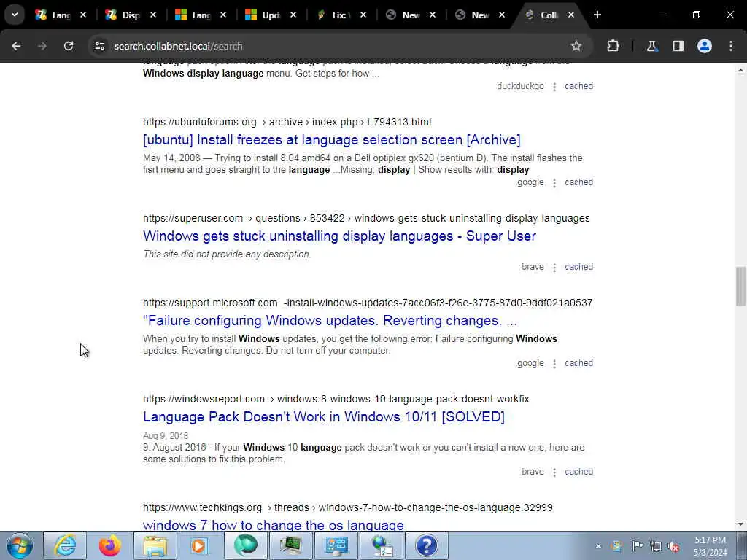Click the page vertical scrollbar thumb
Viewport: 747px width, 560px height.
[x=740, y=287]
